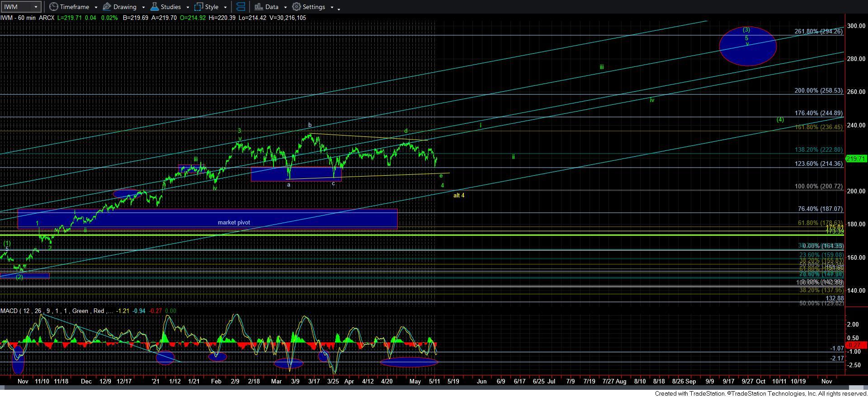Image resolution: width=868 pixels, height=397 pixels.
Task: Select the wave 'b' label at the March peak
Action: point(310,125)
